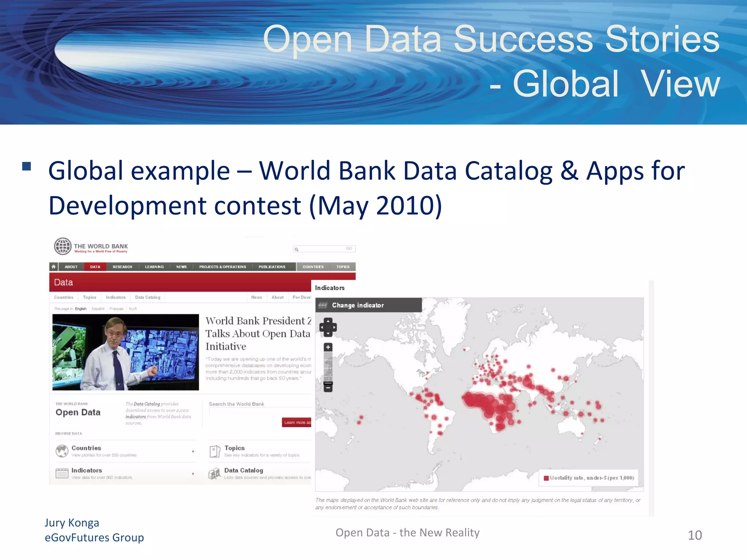Screen dimensions: 747x560
Task: Click the Mortality rate under-5 legend label
Action: [x=592, y=478]
